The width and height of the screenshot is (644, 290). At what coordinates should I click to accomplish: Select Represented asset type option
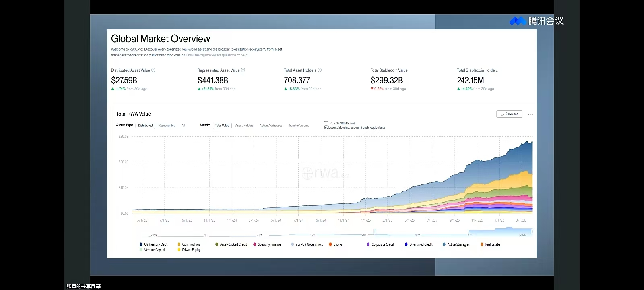tap(167, 126)
